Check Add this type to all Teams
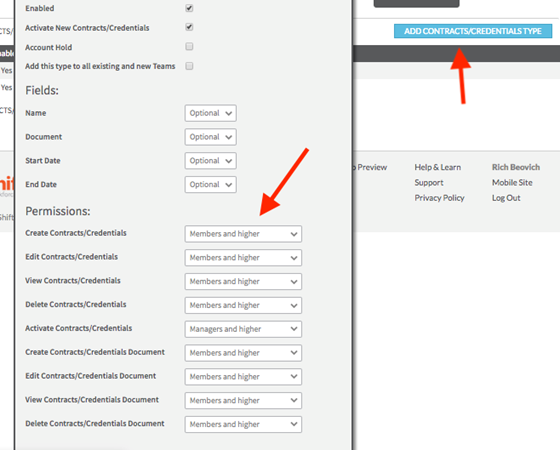Screen dimensions: 560x450 click(x=189, y=66)
